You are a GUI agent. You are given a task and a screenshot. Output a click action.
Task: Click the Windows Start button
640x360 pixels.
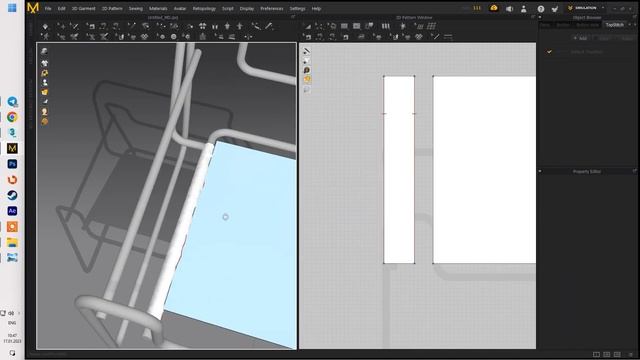[12, 8]
